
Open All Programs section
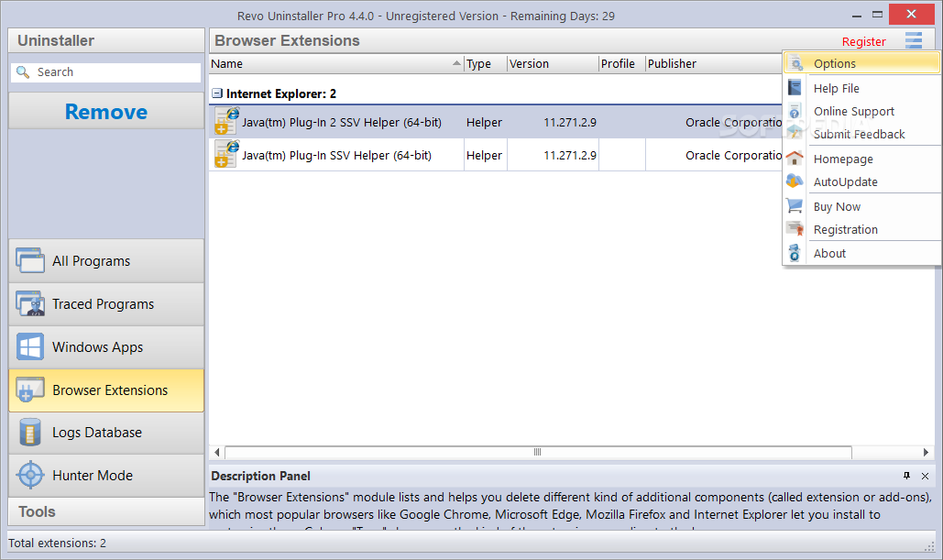(x=106, y=260)
